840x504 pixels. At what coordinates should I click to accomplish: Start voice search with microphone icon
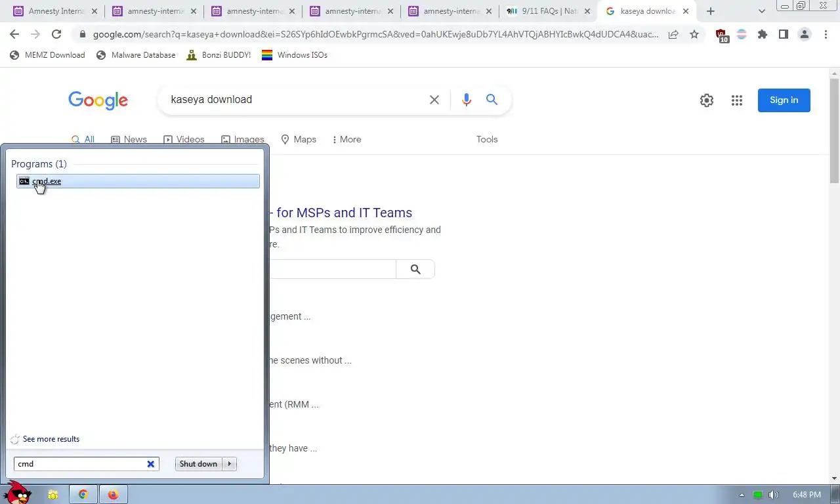point(466,100)
